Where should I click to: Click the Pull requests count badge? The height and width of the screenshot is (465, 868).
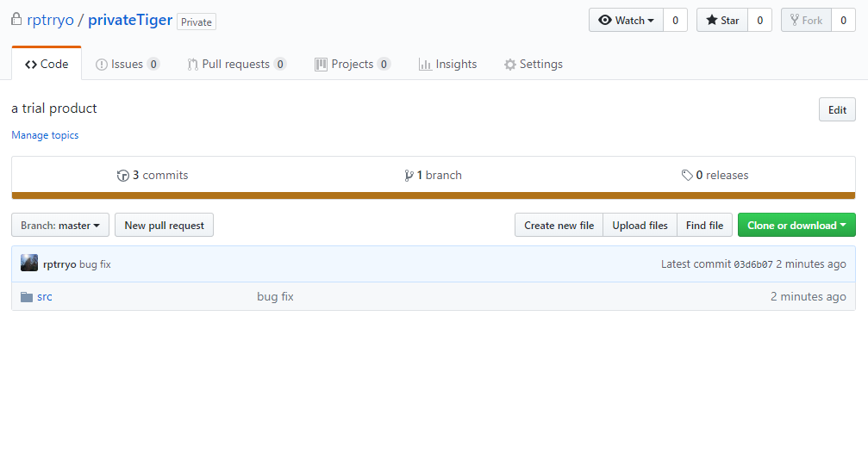[x=280, y=64]
